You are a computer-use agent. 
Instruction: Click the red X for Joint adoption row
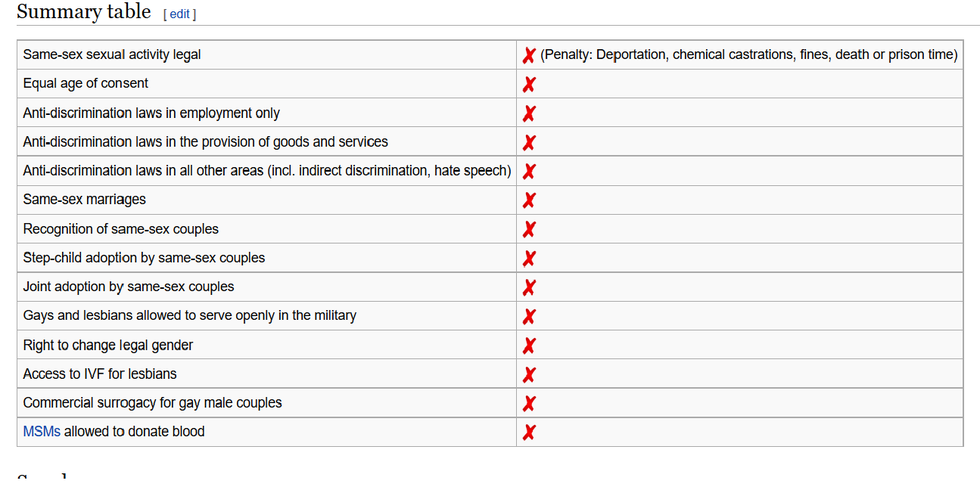point(529,288)
